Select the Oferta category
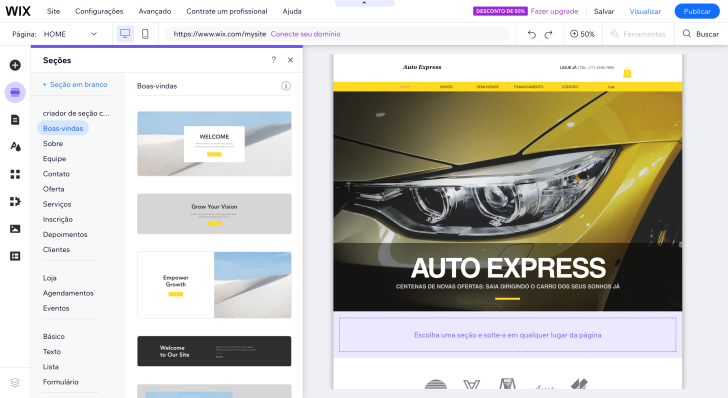This screenshot has height=398, width=728. click(x=53, y=189)
